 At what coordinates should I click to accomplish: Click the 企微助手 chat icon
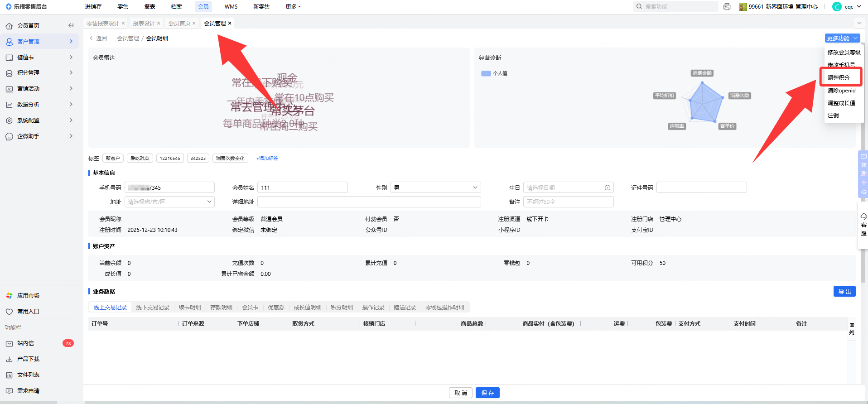[9, 136]
